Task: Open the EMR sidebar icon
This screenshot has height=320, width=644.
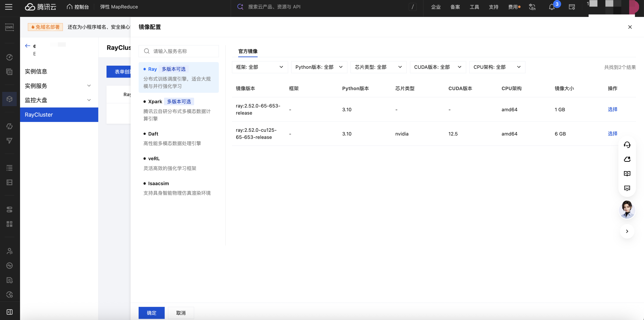Action: [x=10, y=27]
